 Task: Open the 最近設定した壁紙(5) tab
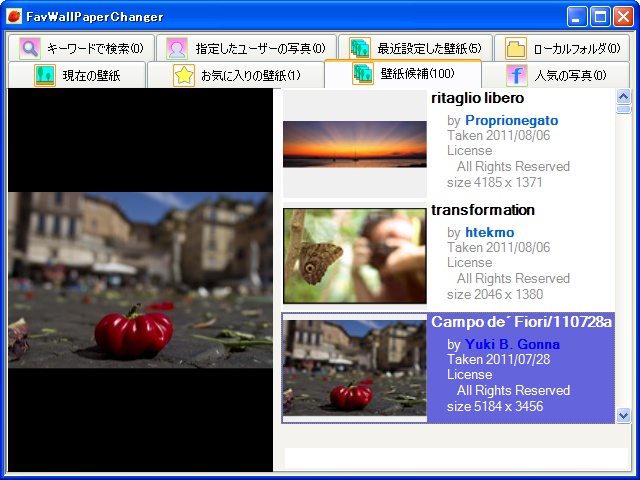pos(416,48)
